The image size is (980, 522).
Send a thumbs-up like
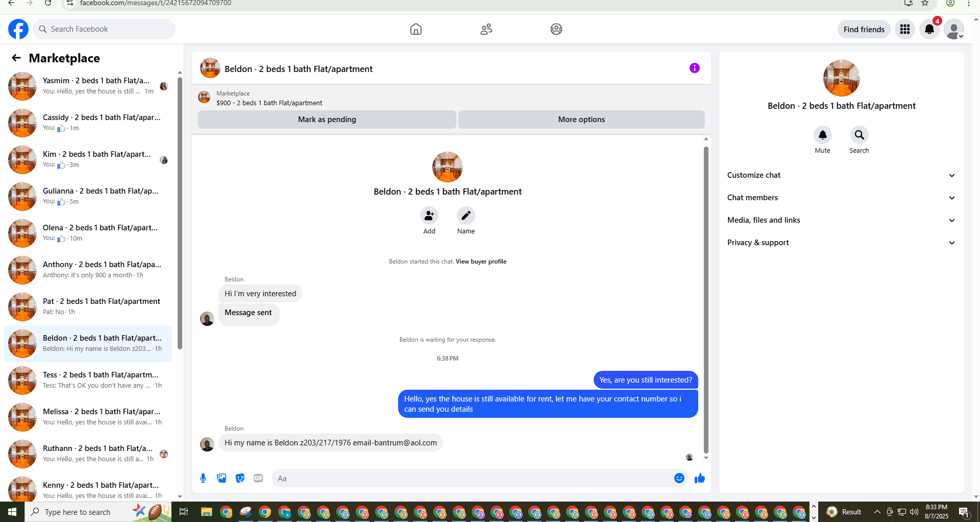[x=700, y=478]
